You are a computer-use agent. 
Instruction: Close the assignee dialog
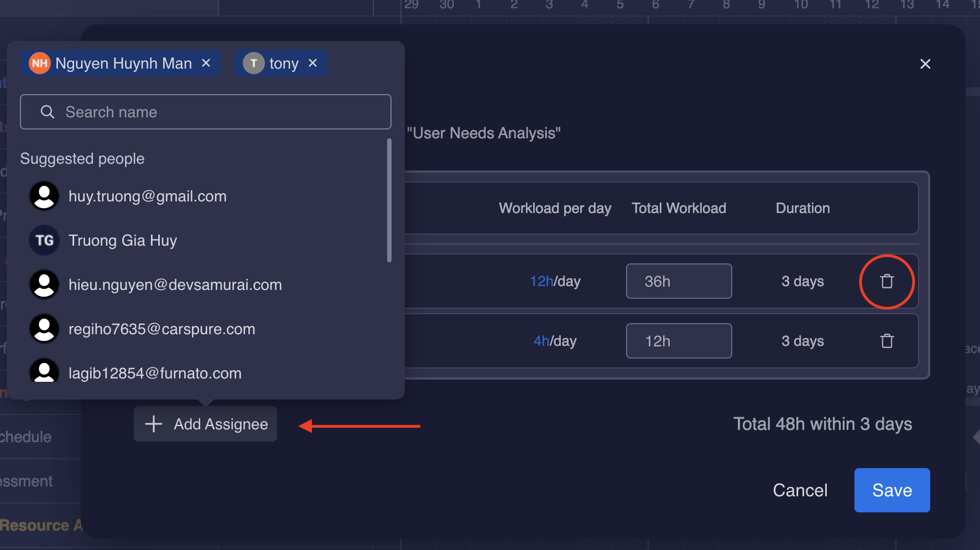tap(925, 64)
